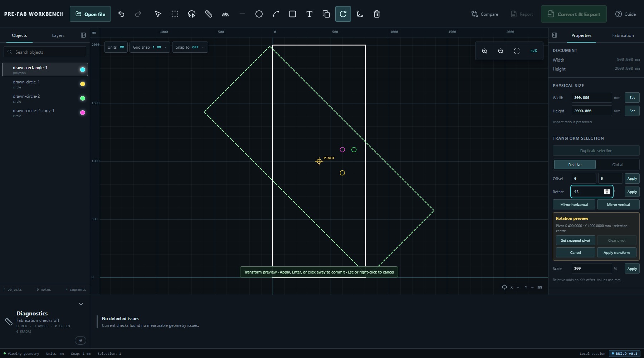Collapse the right properties panel
Image resolution: width=644 pixels, height=358 pixels.
[x=555, y=35]
